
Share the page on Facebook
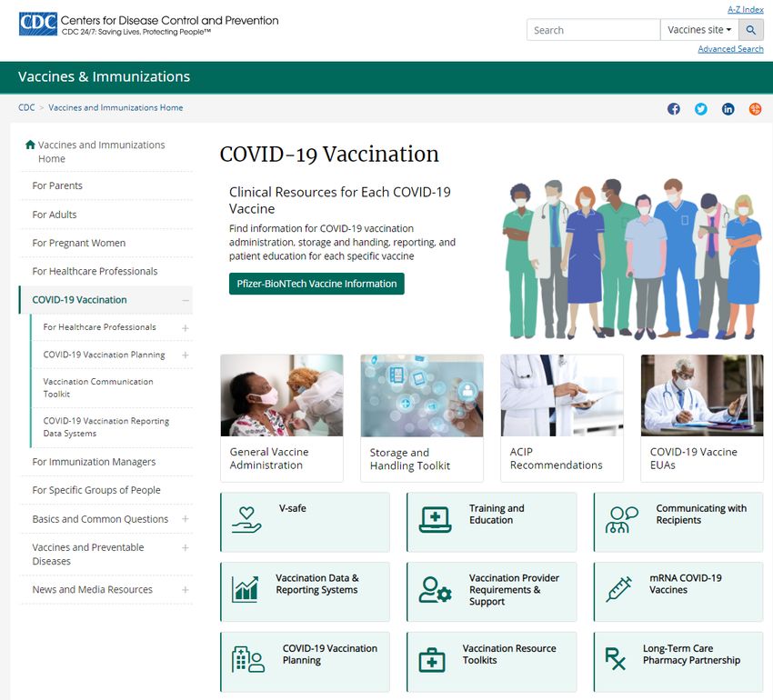[x=673, y=109]
